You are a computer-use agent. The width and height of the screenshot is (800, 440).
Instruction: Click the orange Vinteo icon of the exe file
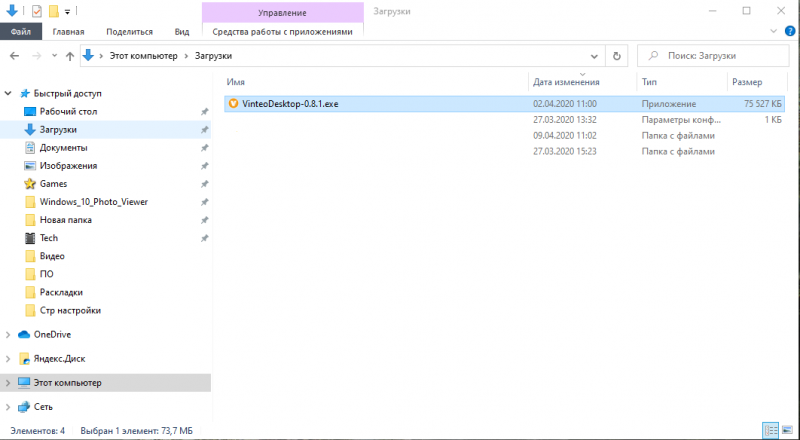point(233,104)
